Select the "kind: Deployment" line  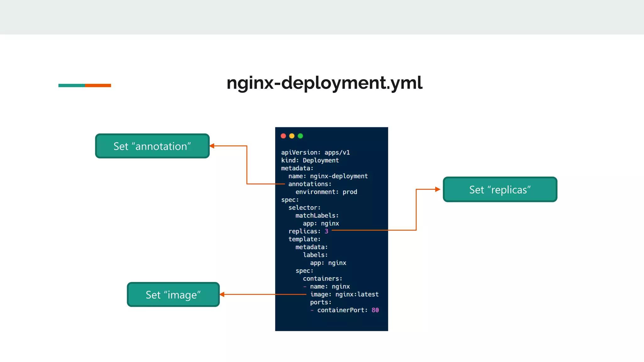(x=310, y=160)
